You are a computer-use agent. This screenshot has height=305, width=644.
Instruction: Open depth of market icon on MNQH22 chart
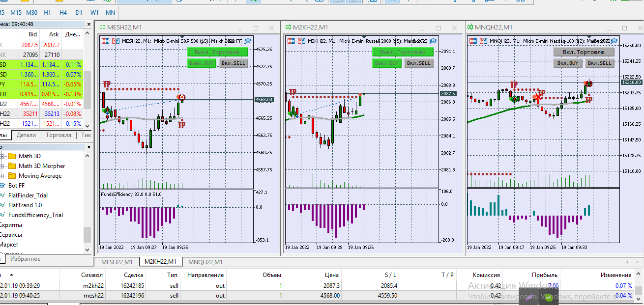pyautogui.click(x=483, y=41)
